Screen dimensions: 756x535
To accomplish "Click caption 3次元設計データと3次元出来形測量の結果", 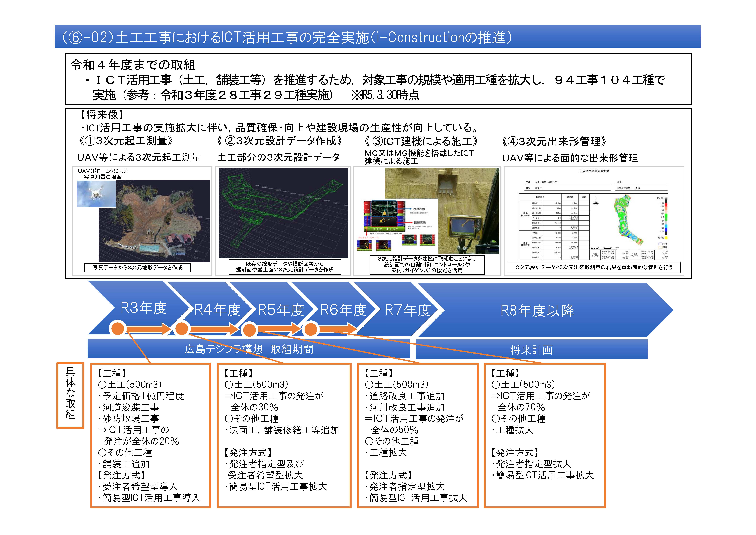I will click(594, 267).
